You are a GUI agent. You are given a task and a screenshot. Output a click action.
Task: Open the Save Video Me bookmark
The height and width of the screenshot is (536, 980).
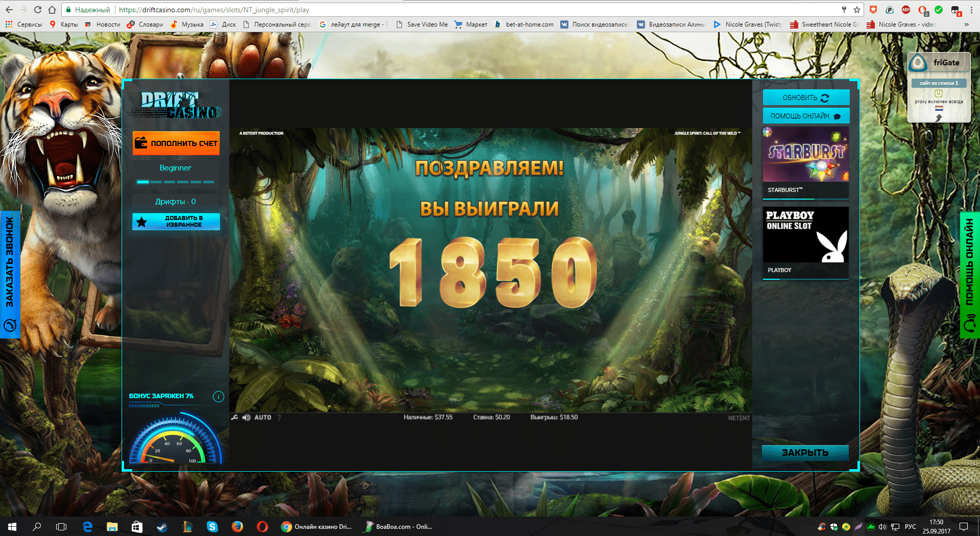tap(422, 25)
